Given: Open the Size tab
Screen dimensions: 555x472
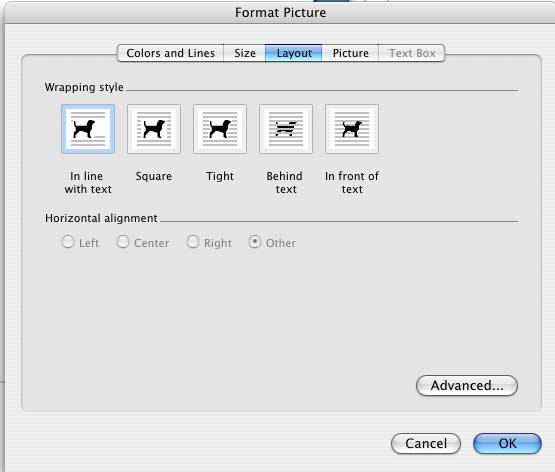Looking at the screenshot, I should click(x=245, y=53).
